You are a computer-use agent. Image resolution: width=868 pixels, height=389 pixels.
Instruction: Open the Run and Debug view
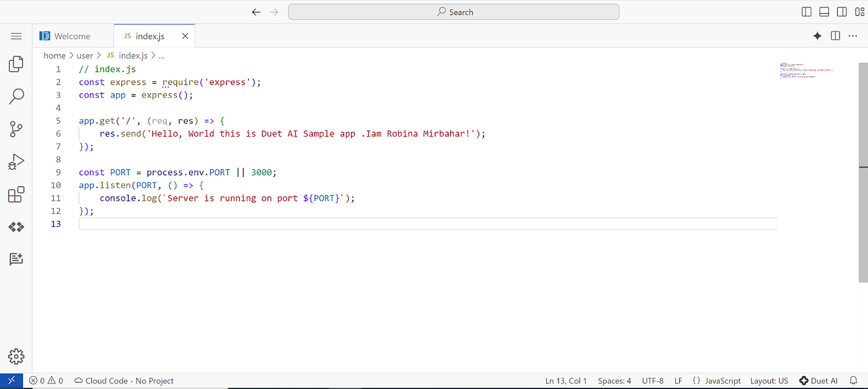tap(16, 162)
